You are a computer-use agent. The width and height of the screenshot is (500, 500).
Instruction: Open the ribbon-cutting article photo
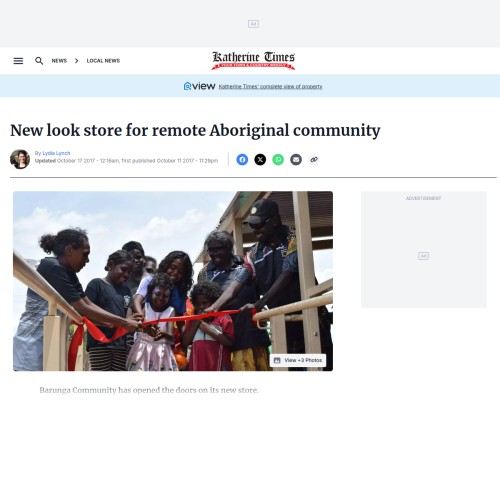(173, 281)
